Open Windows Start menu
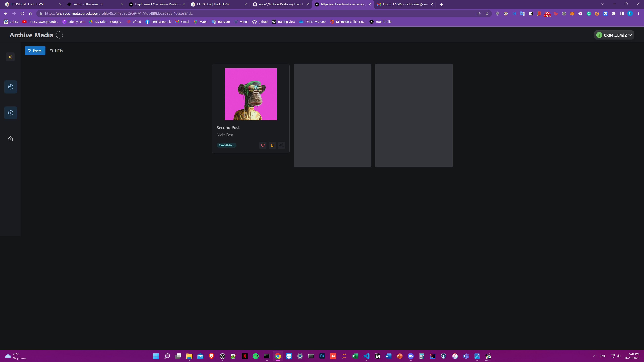 [x=156, y=356]
